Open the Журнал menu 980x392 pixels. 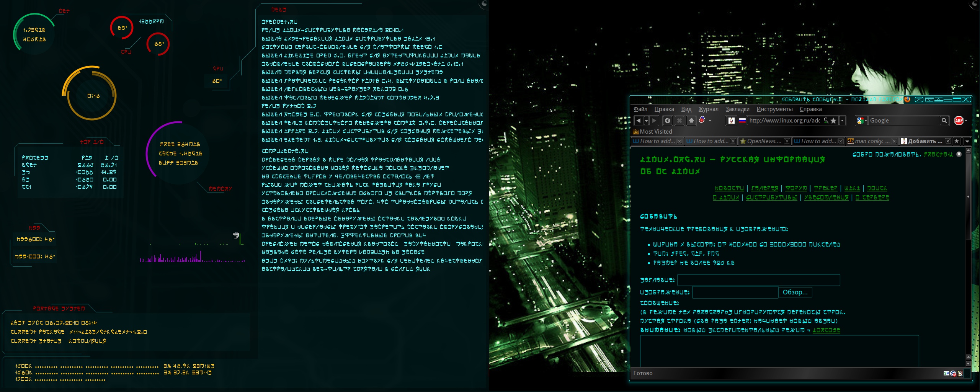[x=708, y=109]
